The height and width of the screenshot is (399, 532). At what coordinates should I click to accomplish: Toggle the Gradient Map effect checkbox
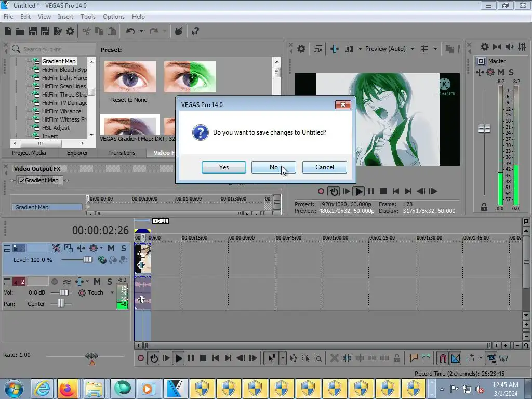click(21, 180)
